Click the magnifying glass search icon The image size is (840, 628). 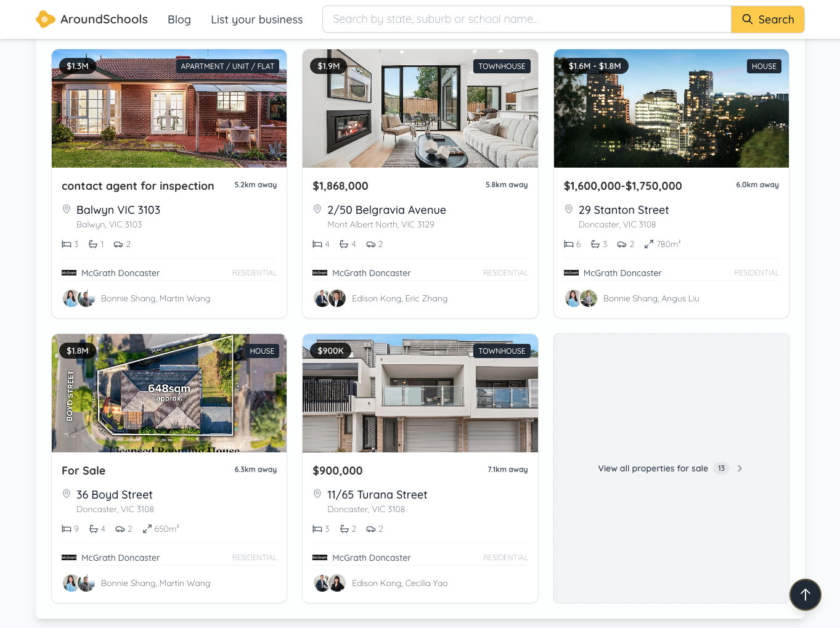click(747, 19)
